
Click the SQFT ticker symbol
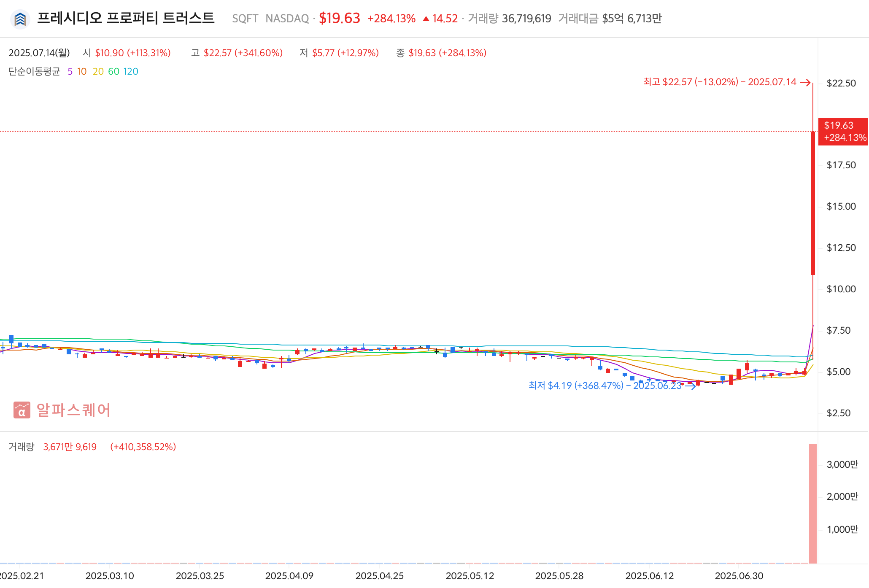click(x=245, y=19)
